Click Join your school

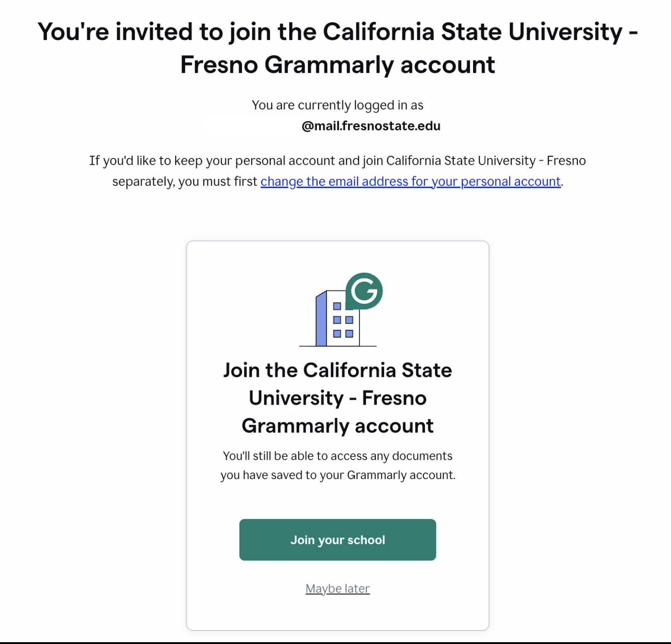point(337,540)
